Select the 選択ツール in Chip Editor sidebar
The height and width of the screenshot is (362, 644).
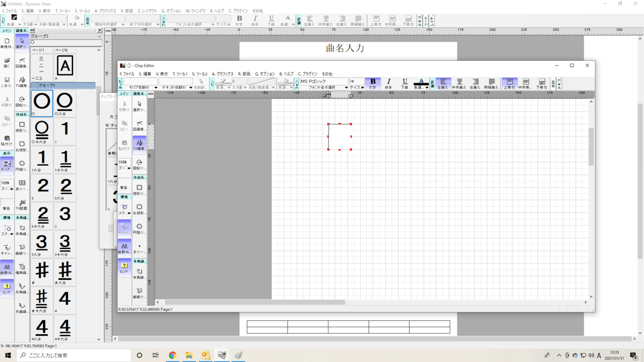[139, 106]
